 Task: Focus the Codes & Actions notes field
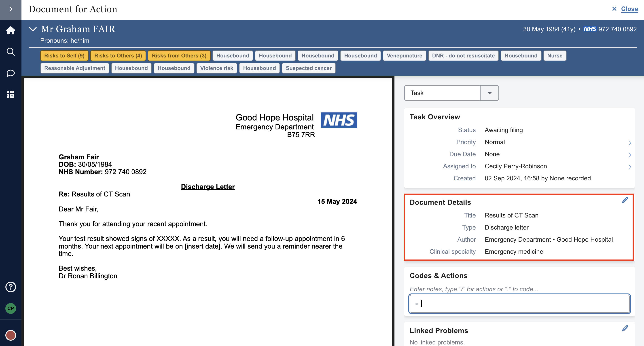coord(519,304)
